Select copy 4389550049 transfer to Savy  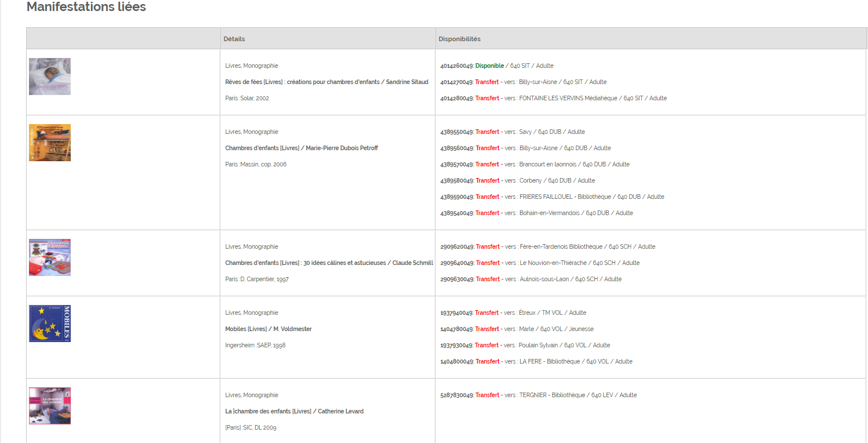[513, 132]
